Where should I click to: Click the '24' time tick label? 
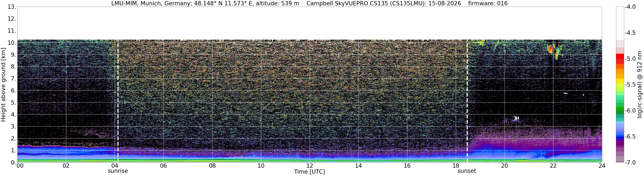602,166
